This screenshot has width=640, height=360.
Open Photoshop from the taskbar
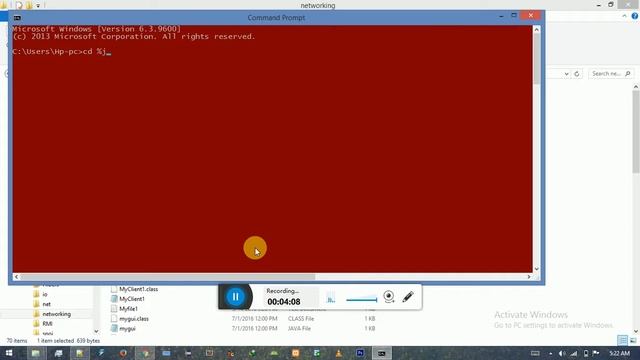[360, 353]
